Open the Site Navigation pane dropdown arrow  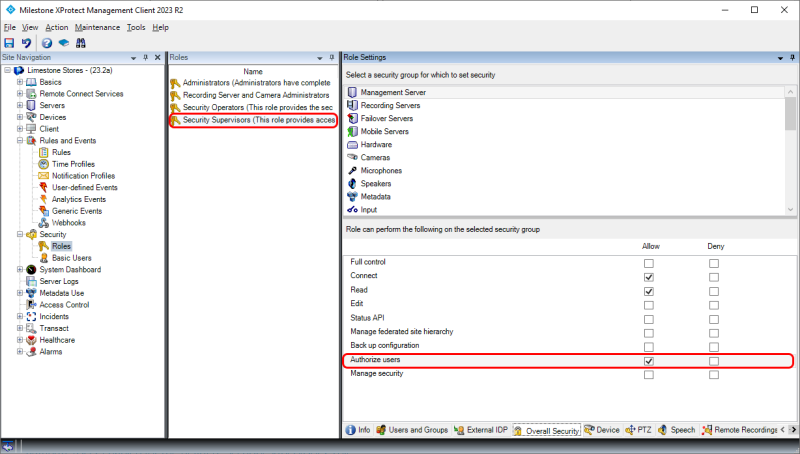[x=134, y=58]
